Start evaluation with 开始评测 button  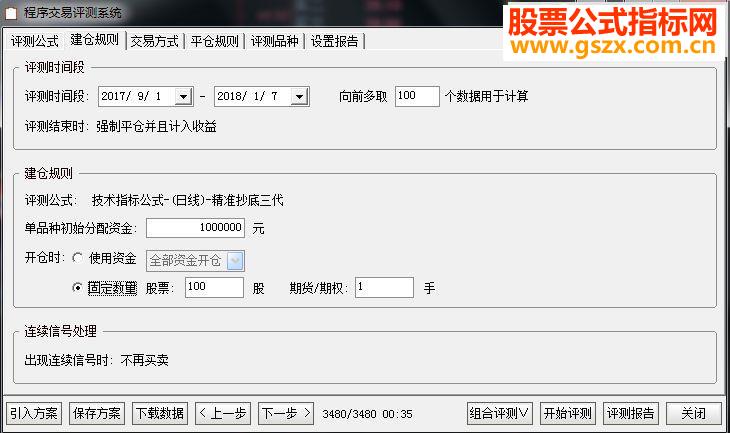pyautogui.click(x=568, y=413)
